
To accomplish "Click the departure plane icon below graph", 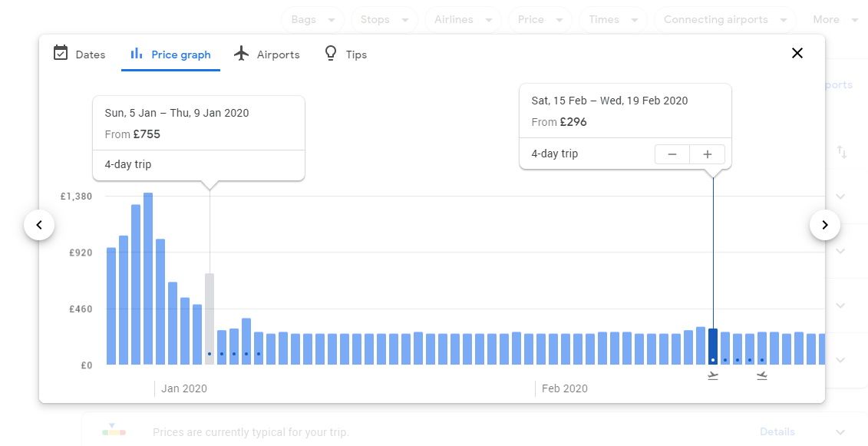I will coord(713,375).
